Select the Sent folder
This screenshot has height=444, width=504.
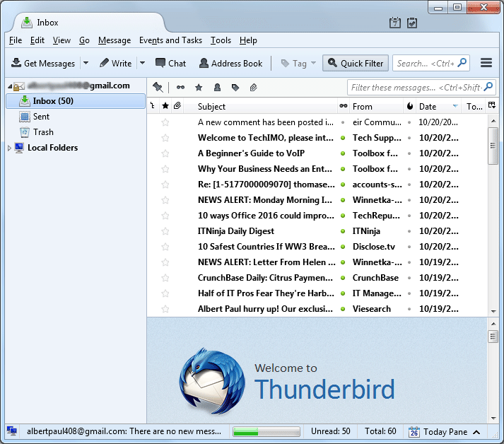[x=41, y=117]
